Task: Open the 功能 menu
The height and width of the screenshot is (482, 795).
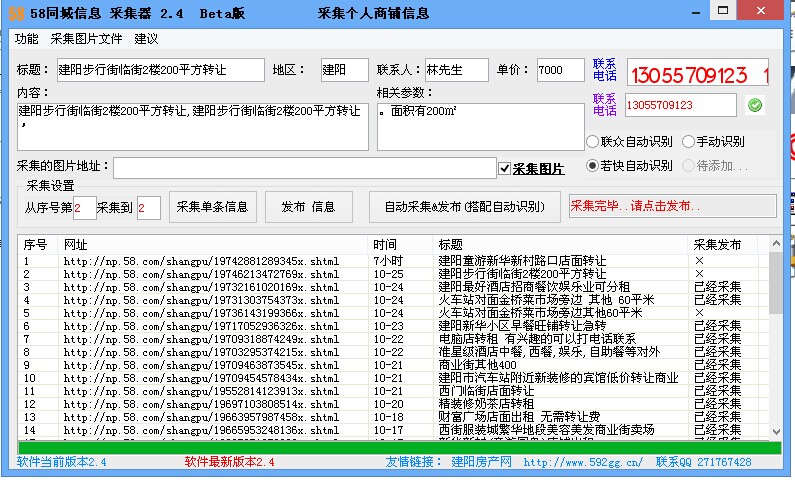Action: (27, 39)
